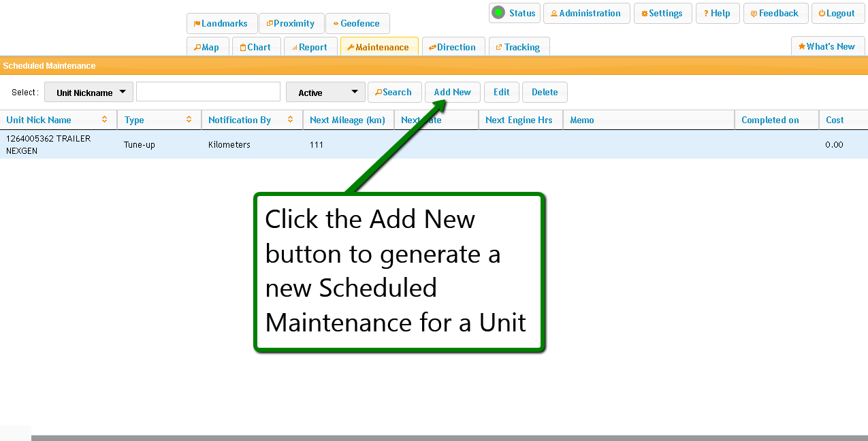Switch to the Proximity tab
This screenshot has width=868, height=441.
291,24
